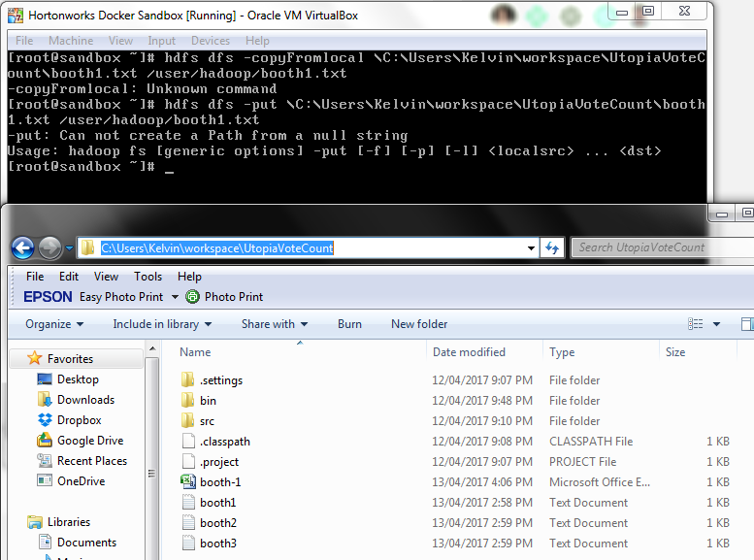Toggle the preview pane icon
The image size is (754, 560).
(x=747, y=324)
